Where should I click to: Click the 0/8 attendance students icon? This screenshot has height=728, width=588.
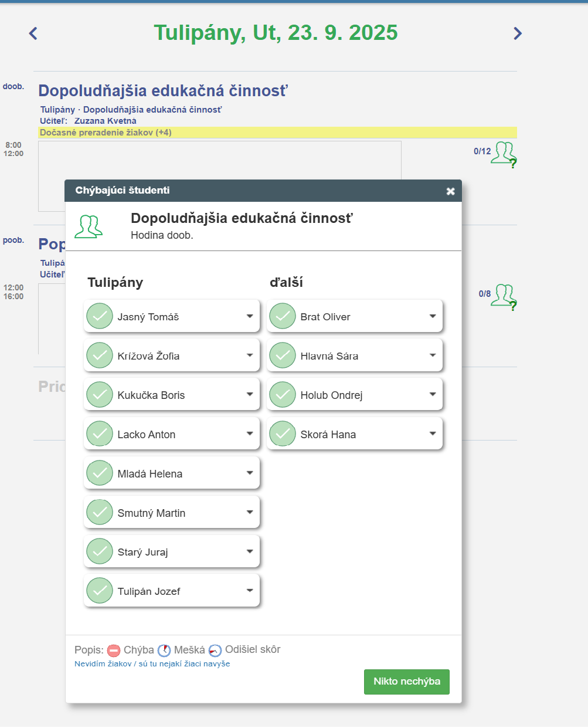(x=503, y=295)
